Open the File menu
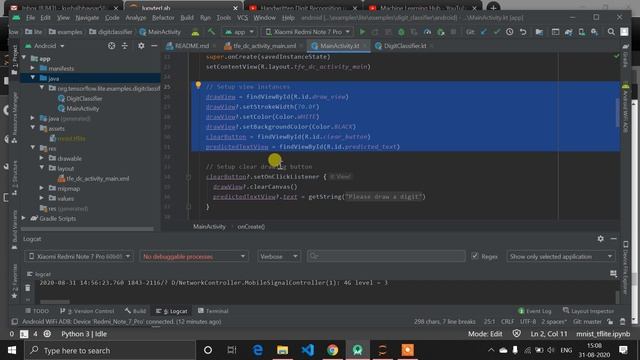The image size is (640, 360). (x=31, y=18)
